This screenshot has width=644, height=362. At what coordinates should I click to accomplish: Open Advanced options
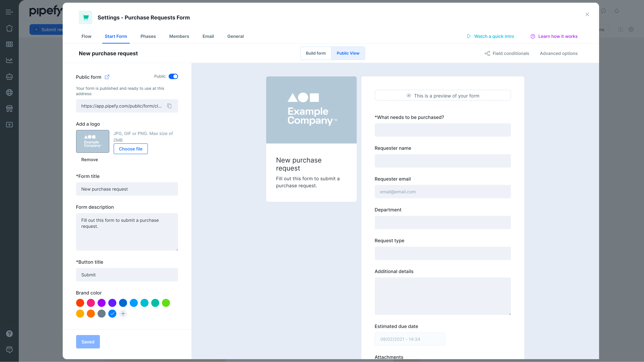pyautogui.click(x=559, y=53)
